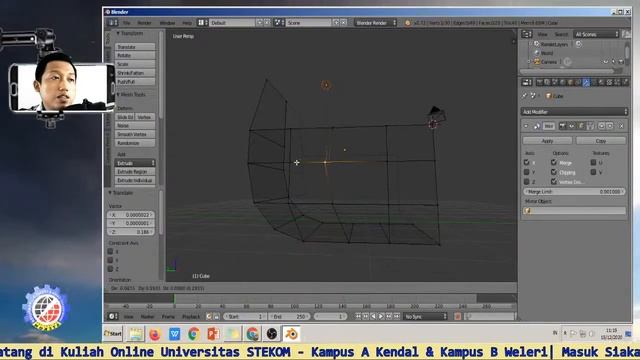Click the play animation button
Screen dimensions: 640x360
(381, 316)
